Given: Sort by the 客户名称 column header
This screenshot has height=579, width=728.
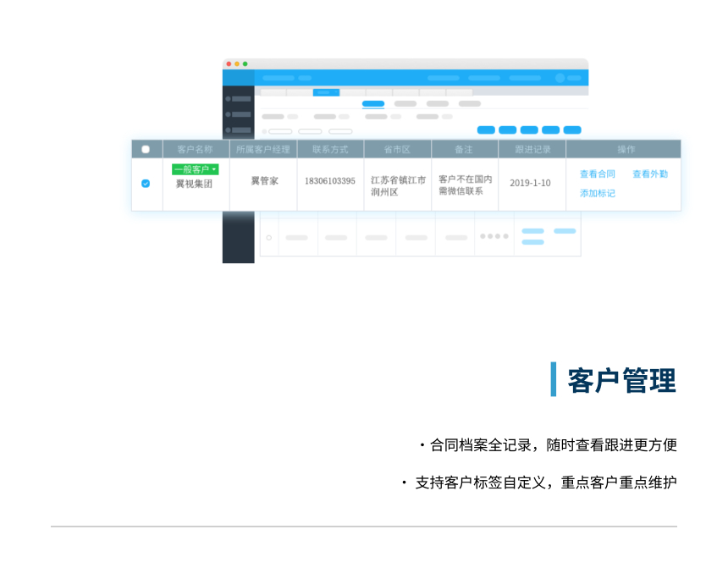Looking at the screenshot, I should tap(196, 149).
